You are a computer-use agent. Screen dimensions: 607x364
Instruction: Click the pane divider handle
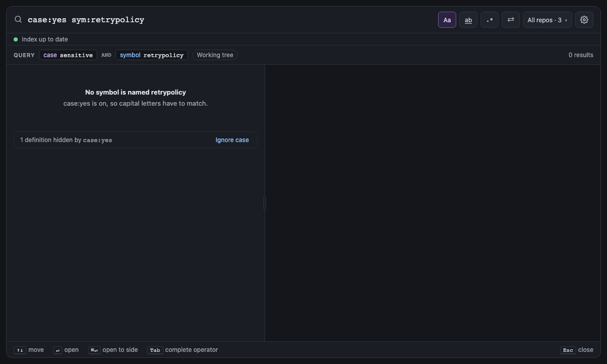click(x=265, y=203)
